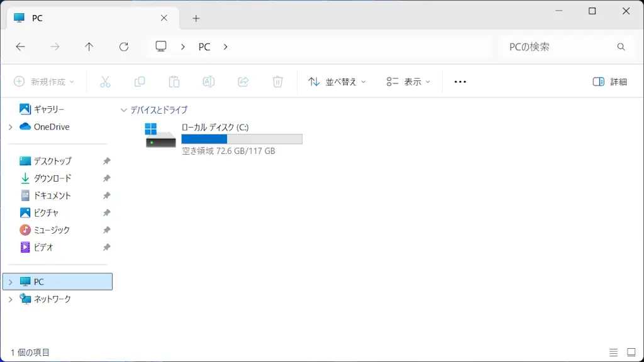The image size is (644, 362).
Task: Select the ローカル ディスク (C:) drive
Action: point(223,138)
